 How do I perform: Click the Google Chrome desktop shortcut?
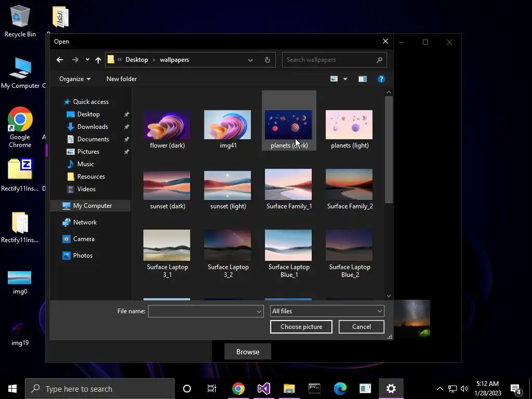coord(20,127)
